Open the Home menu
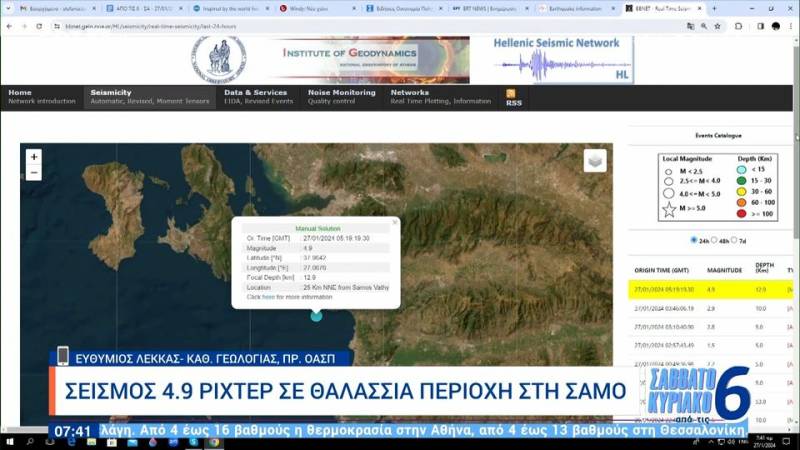Image resolution: width=800 pixels, height=450 pixels. (x=42, y=97)
